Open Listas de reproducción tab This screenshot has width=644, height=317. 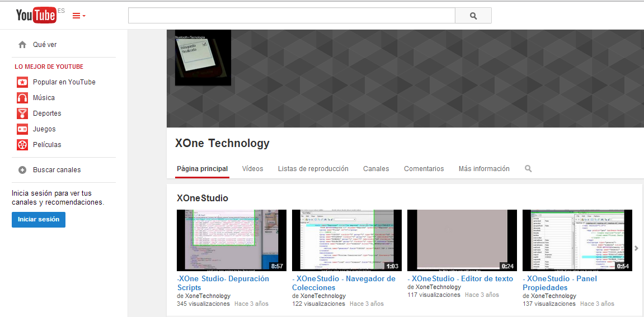[x=313, y=169]
